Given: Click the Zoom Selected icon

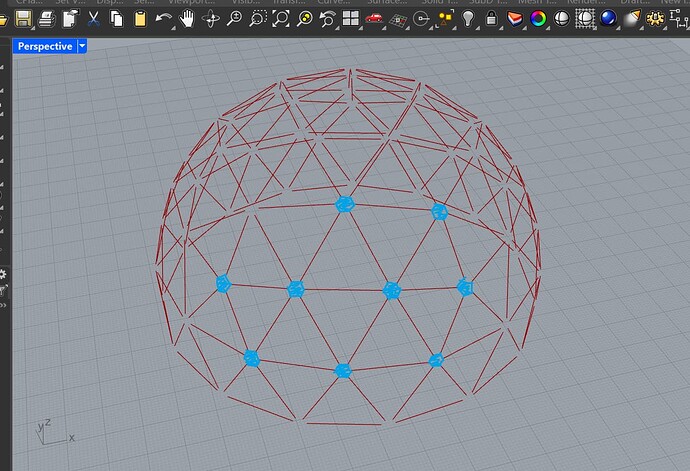Looking at the screenshot, I should [305, 18].
